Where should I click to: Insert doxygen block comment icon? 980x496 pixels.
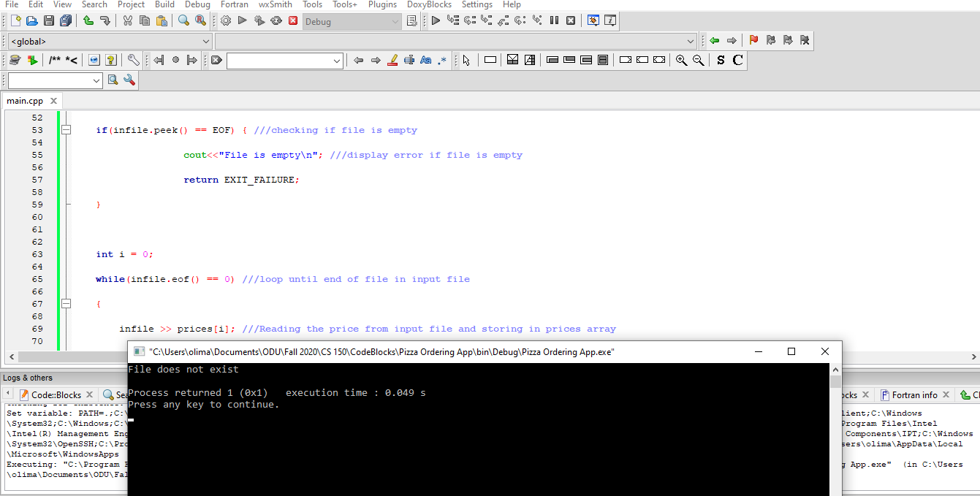(55, 60)
